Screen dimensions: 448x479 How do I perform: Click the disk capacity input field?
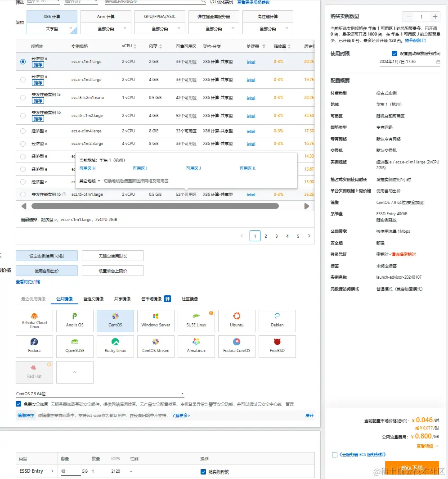click(x=71, y=471)
